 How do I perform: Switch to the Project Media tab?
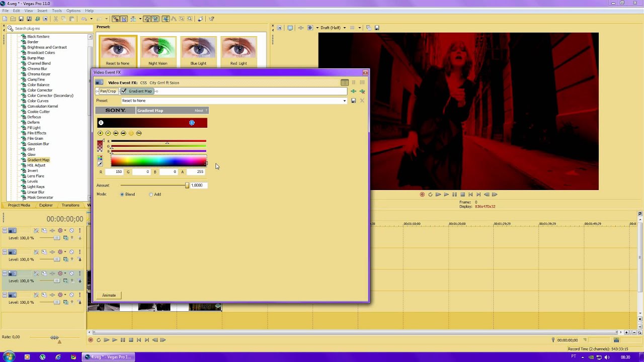[x=19, y=205]
